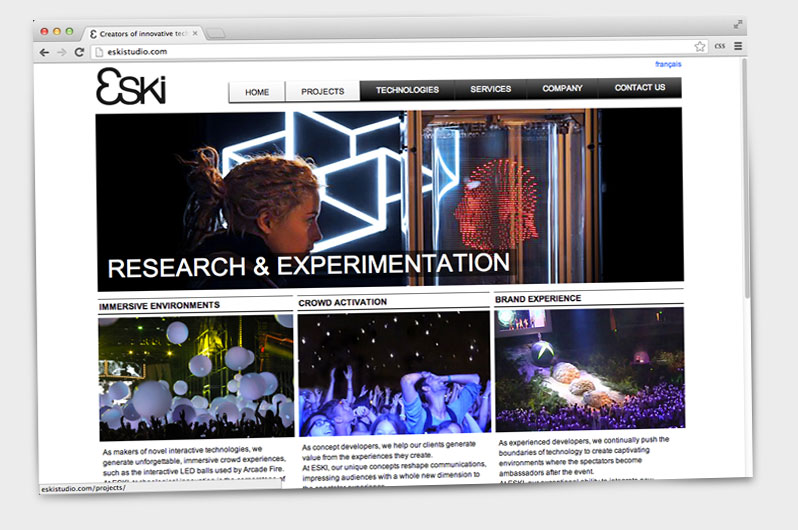Open the COMPANY navigation item
The height and width of the screenshot is (530, 798).
[562, 88]
